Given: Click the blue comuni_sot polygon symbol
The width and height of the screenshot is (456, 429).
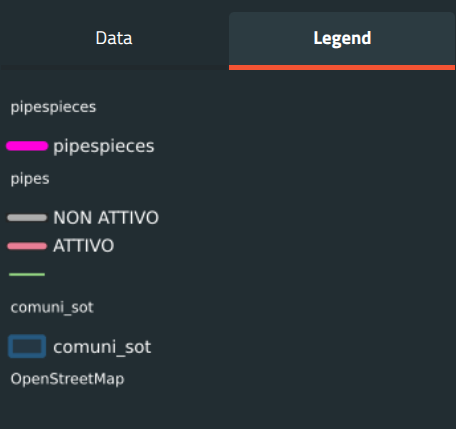Looking at the screenshot, I should click(x=27, y=346).
